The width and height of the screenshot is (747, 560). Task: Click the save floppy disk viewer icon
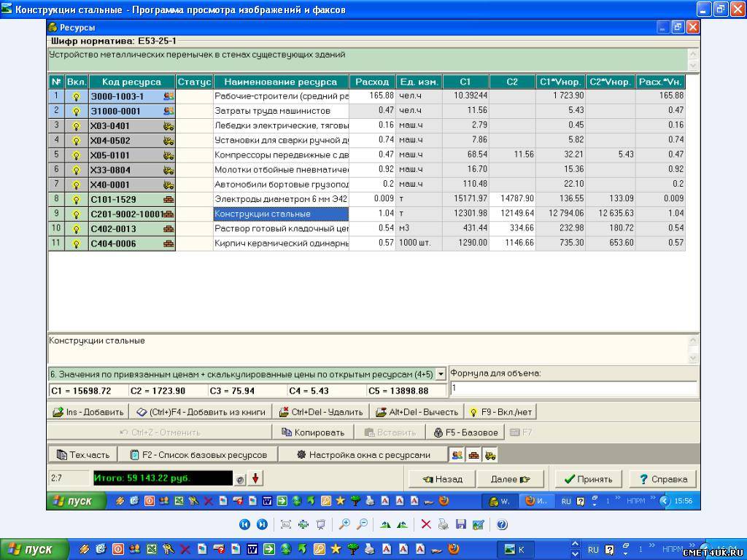coord(461,524)
